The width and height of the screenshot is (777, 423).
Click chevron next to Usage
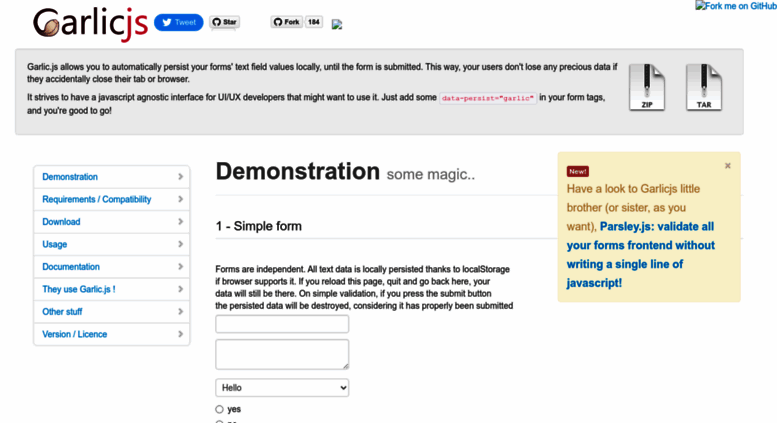(180, 244)
